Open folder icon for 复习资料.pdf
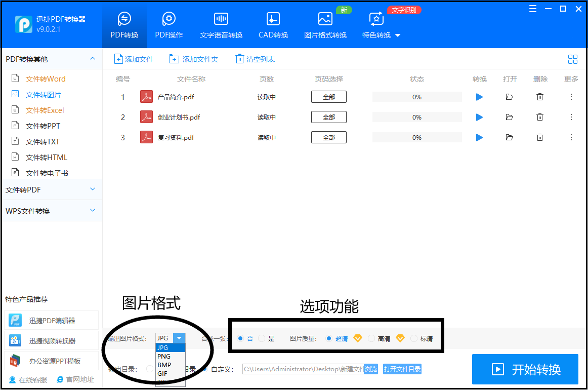The width and height of the screenshot is (588, 390). click(x=509, y=137)
